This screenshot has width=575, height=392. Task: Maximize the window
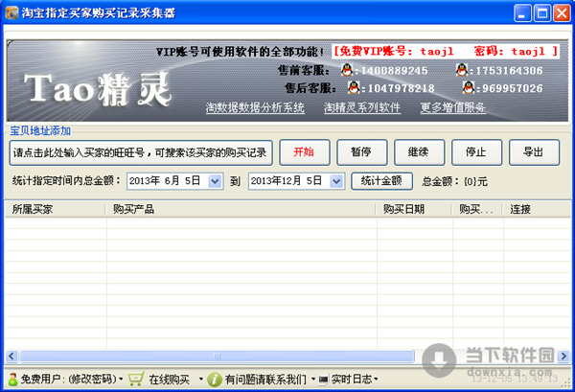pyautogui.click(x=542, y=13)
